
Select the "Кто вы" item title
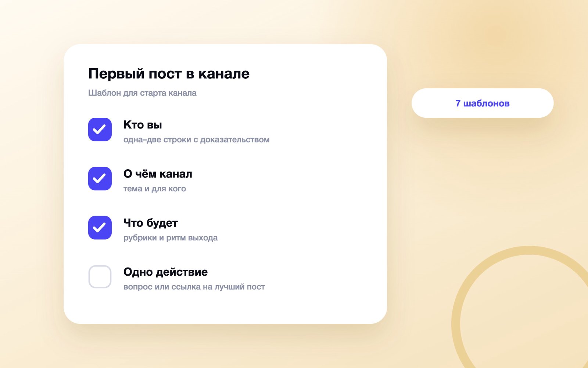coord(143,125)
